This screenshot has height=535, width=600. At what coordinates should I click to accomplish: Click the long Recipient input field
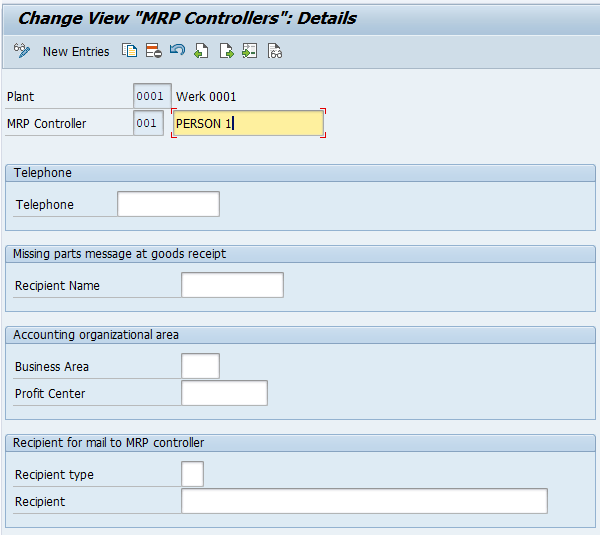pos(364,501)
